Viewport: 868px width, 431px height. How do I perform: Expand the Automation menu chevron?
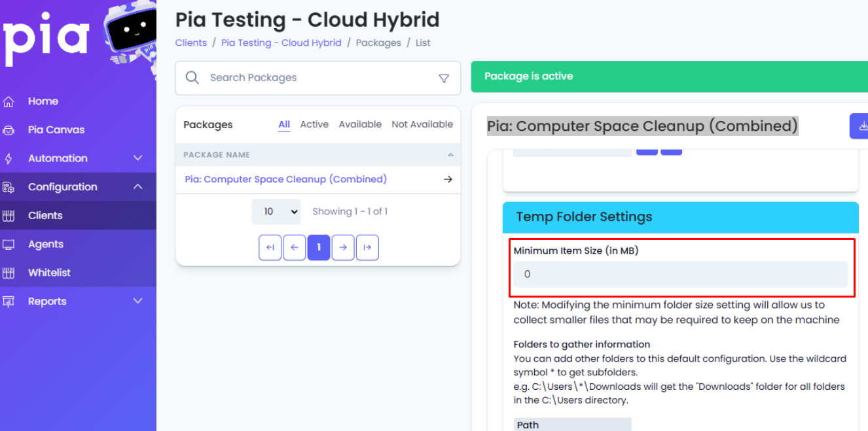[138, 158]
